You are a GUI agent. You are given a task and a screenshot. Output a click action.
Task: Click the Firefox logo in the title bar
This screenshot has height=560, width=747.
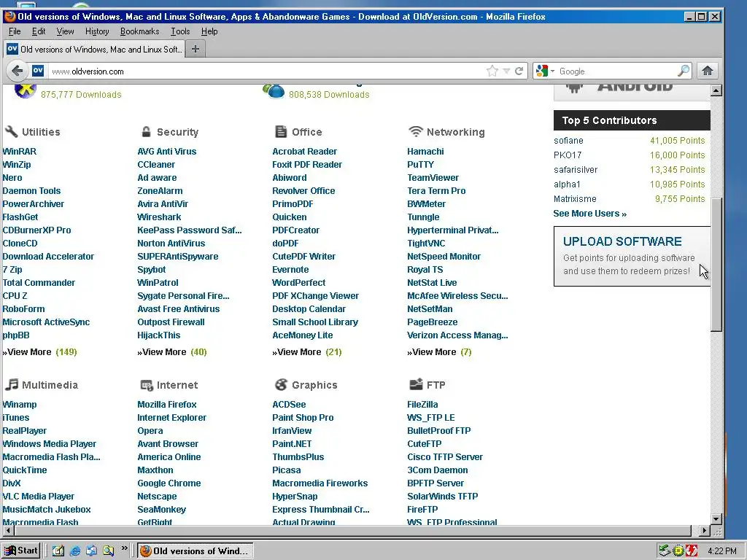pyautogui.click(x=9, y=17)
